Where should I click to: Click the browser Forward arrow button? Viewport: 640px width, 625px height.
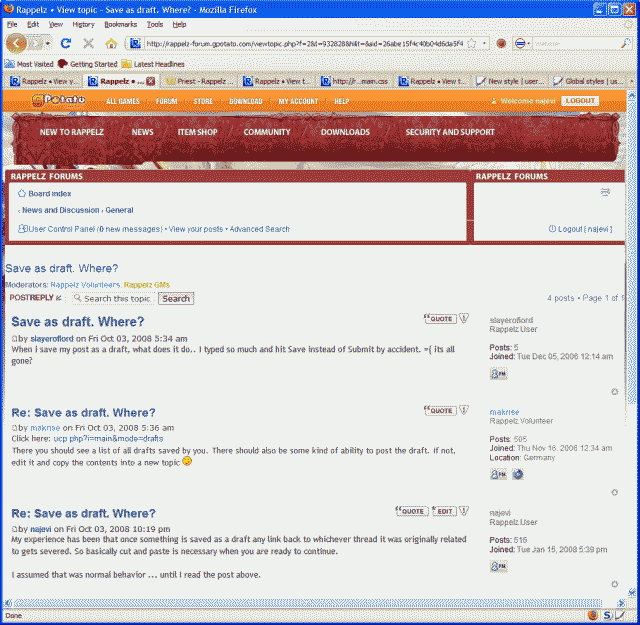(36, 43)
